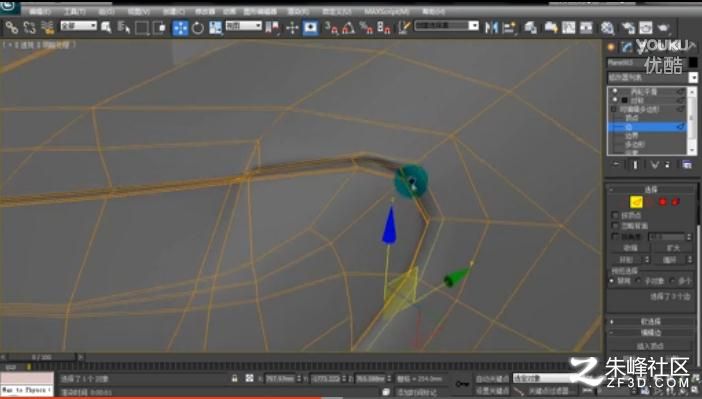The image size is (702, 399).
Task: Open the Layer Manager icon
Action: 531,28
